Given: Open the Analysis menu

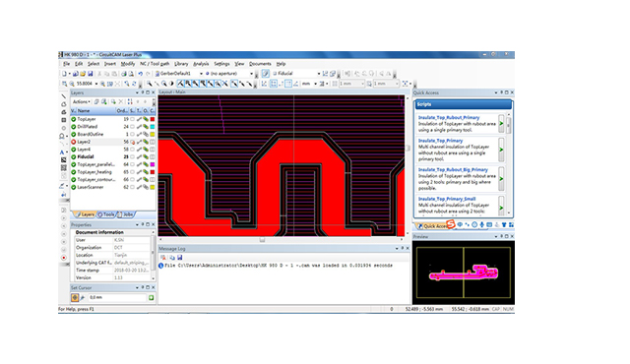Looking at the screenshot, I should tap(201, 64).
